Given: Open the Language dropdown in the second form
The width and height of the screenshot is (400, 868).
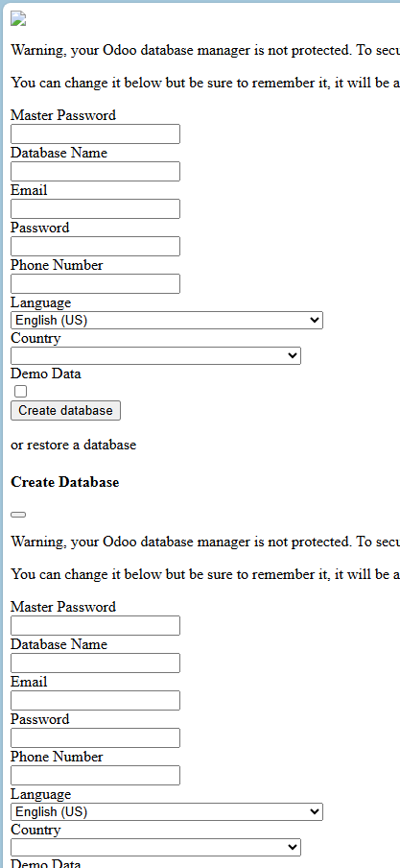Looking at the screenshot, I should 167,811.
